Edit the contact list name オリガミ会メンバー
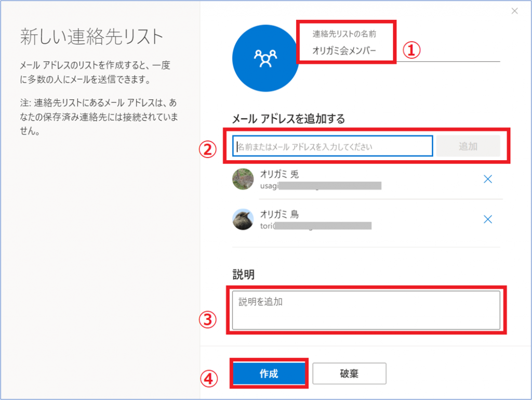Viewport: 532px width, 400px height. click(x=344, y=51)
